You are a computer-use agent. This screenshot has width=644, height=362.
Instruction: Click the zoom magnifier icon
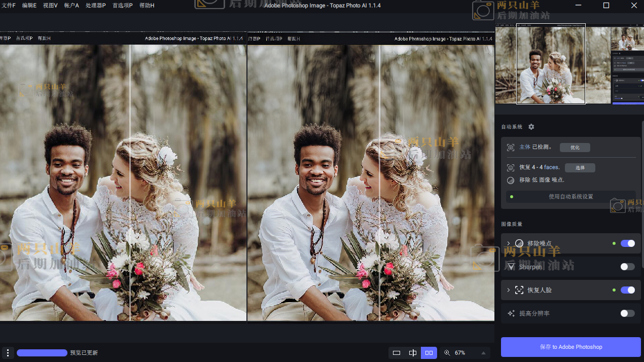(447, 353)
